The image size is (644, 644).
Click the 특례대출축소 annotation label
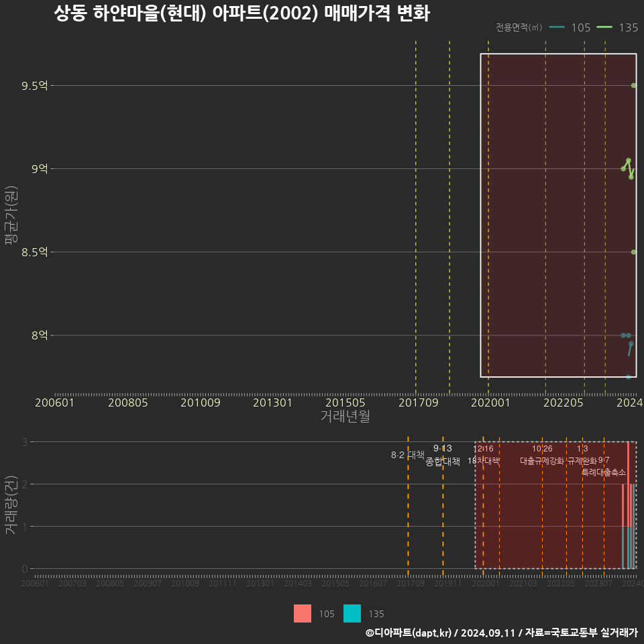click(x=604, y=472)
